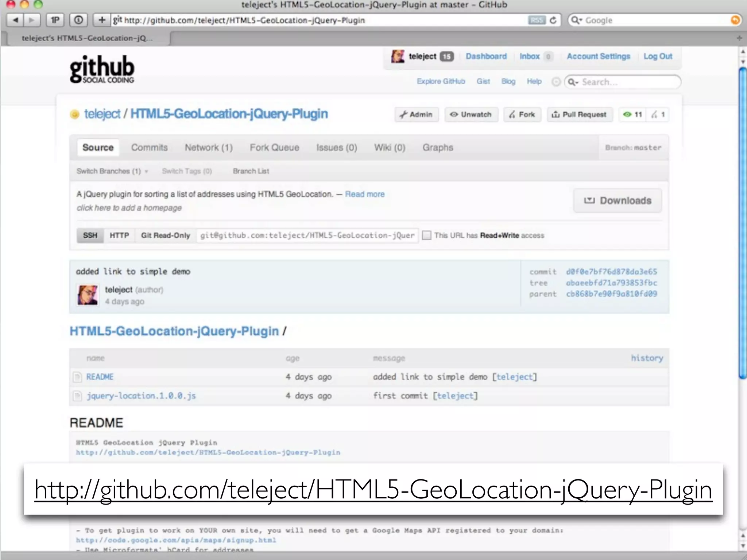747x560 pixels.
Task: Open the Network (1) tab
Action: pos(209,148)
